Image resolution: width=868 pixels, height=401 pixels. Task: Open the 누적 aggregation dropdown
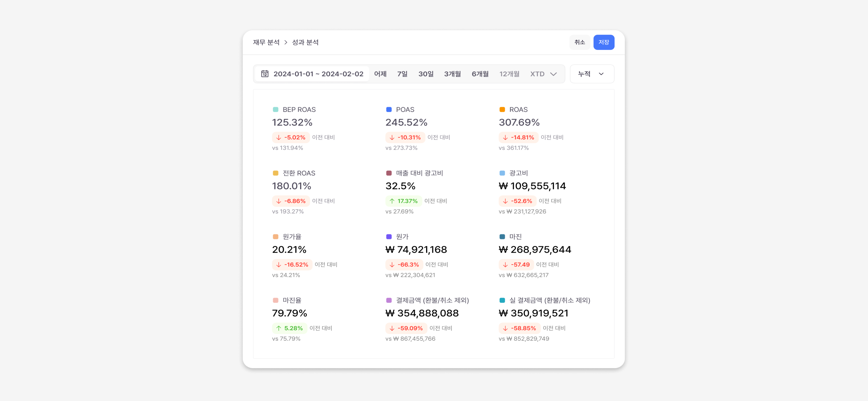[x=591, y=74]
